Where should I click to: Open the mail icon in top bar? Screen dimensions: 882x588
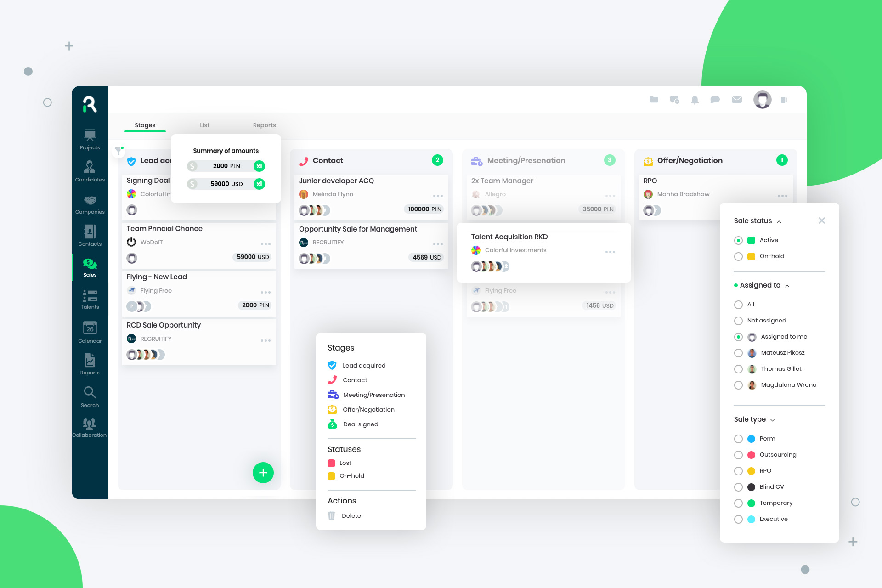tap(736, 100)
